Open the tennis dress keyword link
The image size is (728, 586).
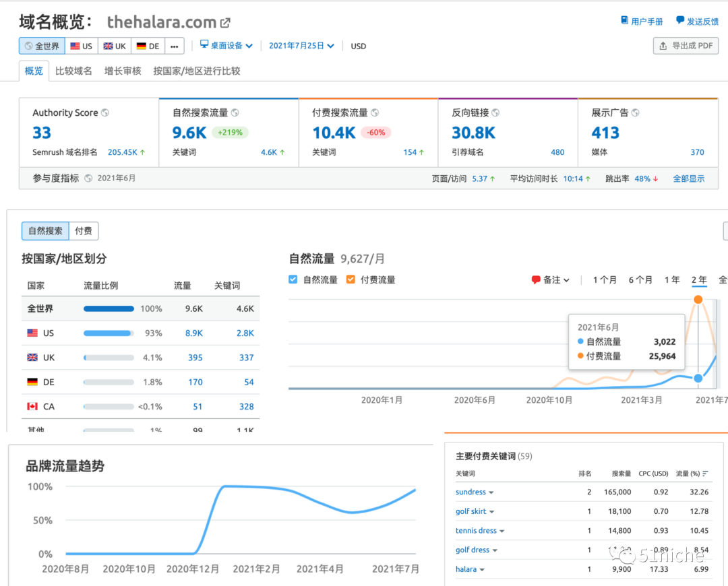point(476,530)
